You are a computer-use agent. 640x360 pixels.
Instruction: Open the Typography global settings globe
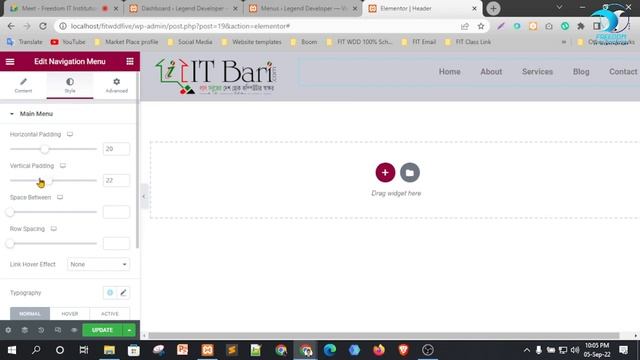(x=110, y=293)
